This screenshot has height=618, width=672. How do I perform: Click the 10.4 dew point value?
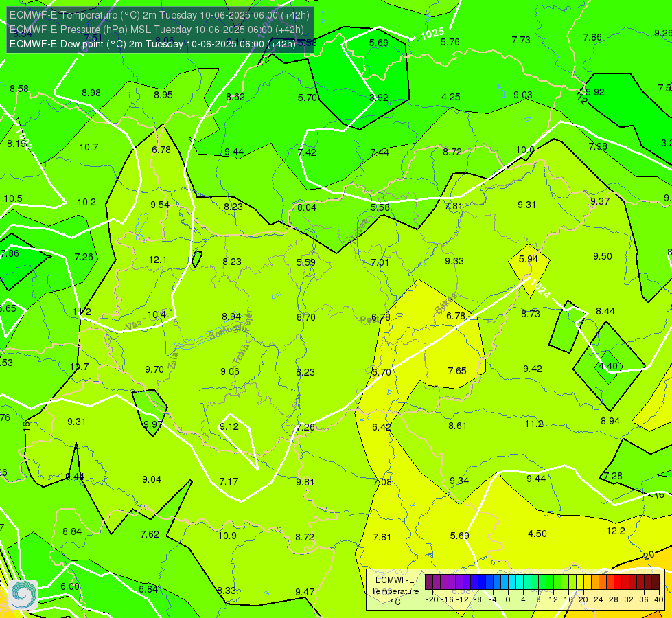coord(157,314)
